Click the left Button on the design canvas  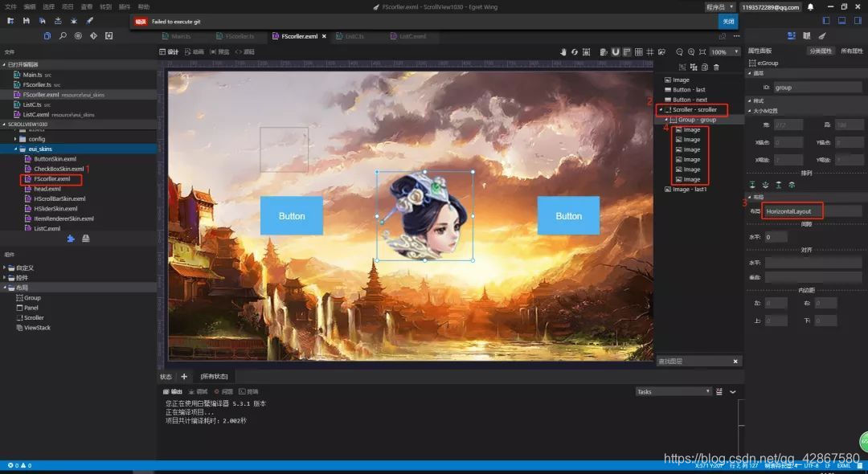(292, 215)
